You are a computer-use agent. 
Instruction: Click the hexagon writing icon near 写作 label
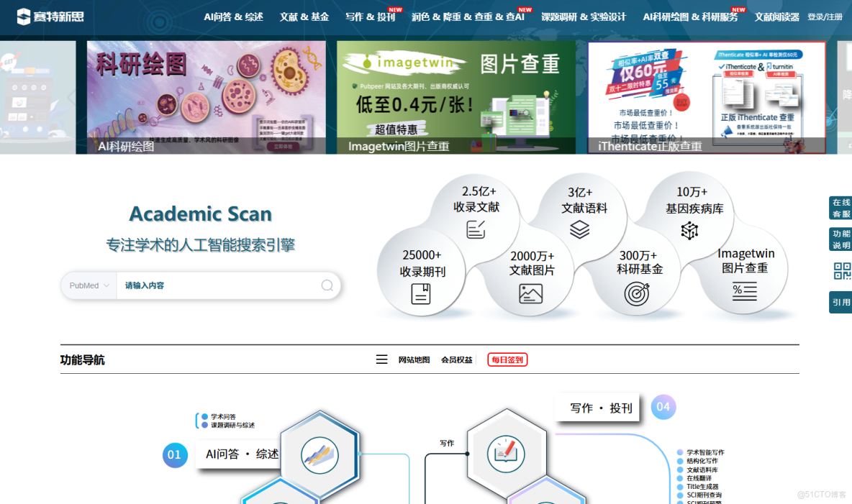point(508,454)
